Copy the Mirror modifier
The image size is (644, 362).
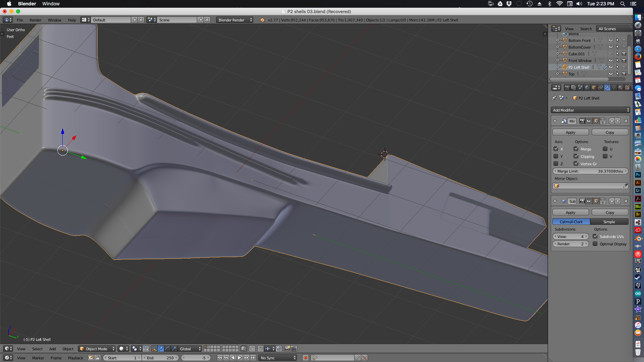610,132
